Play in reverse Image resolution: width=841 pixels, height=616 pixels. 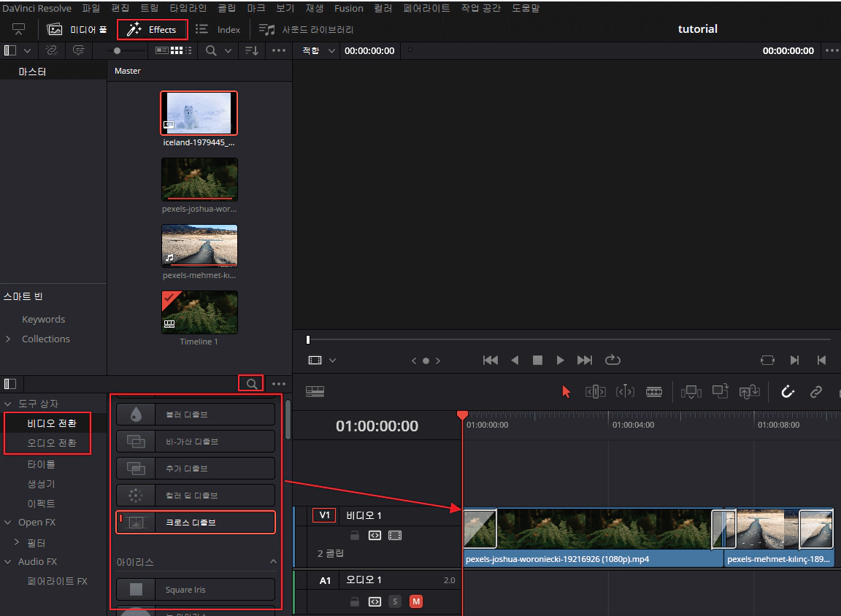pos(515,361)
